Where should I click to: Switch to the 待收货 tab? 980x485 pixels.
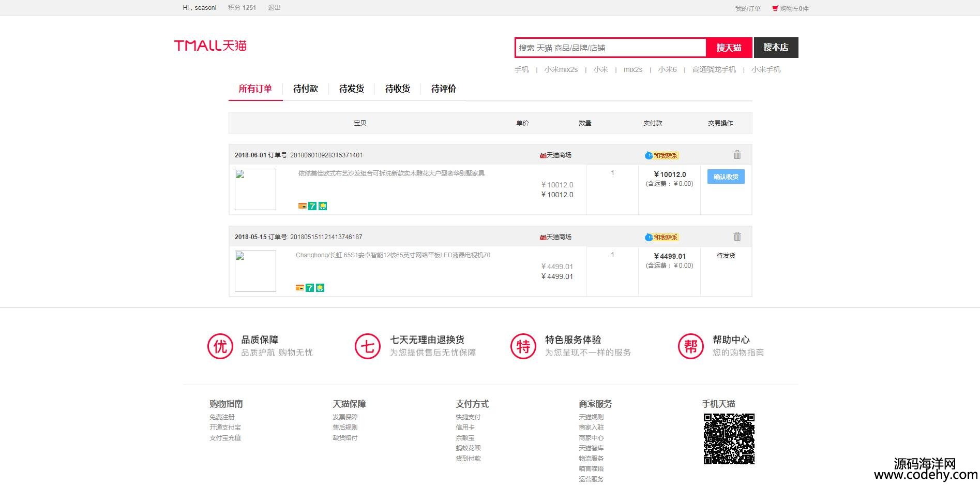click(398, 89)
